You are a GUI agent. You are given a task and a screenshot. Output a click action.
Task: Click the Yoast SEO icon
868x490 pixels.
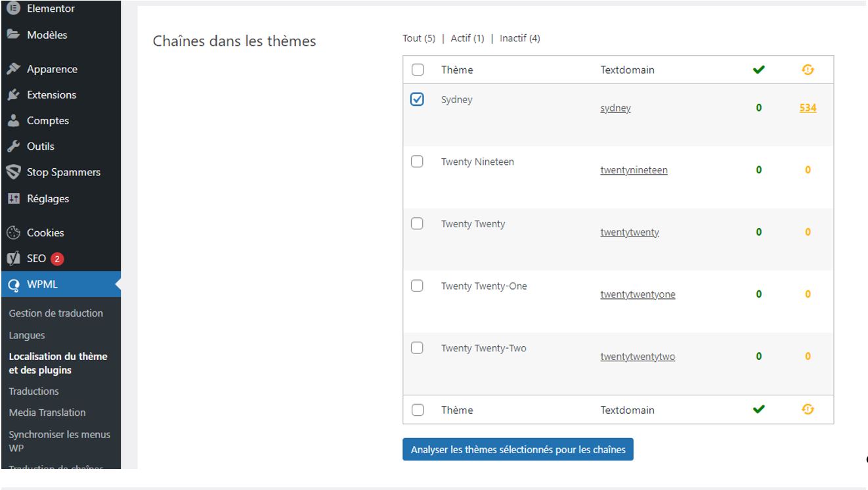coord(12,259)
